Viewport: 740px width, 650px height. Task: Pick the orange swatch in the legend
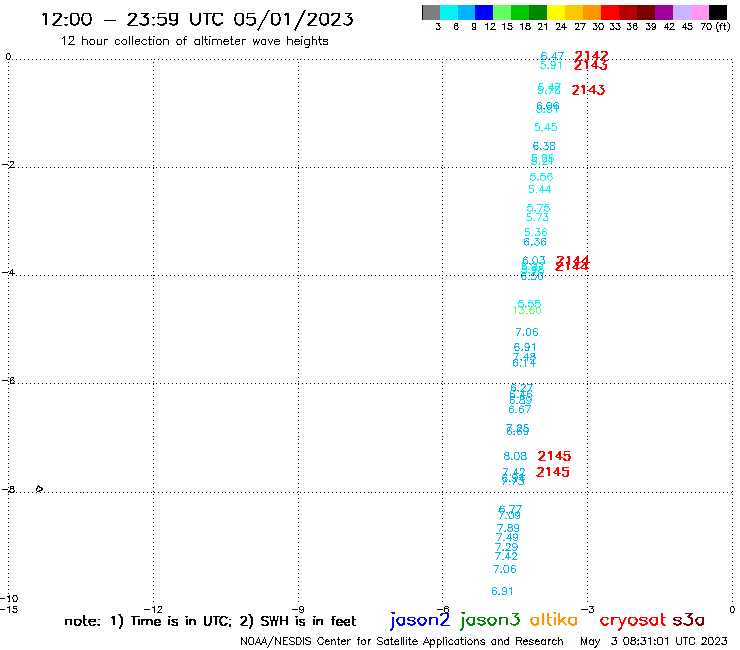pyautogui.click(x=592, y=12)
